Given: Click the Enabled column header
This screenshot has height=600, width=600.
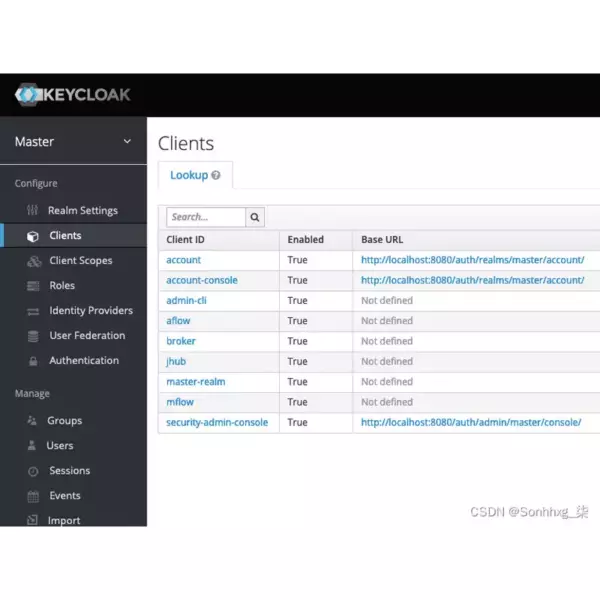Looking at the screenshot, I should click(x=306, y=240).
